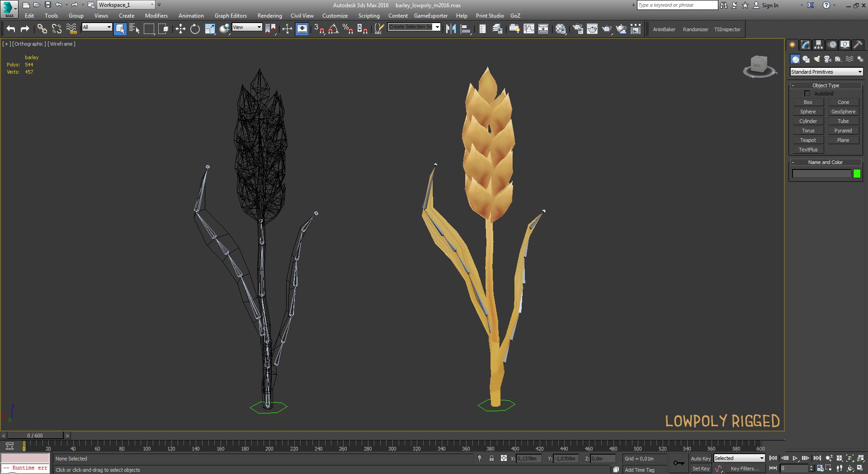Open Standard Primitives category dropdown
The image size is (868, 474).
[826, 72]
